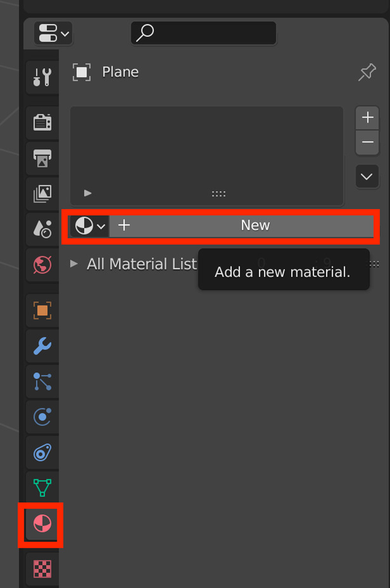Toggle the Tool properties tab
This screenshot has width=390, height=588.
click(42, 77)
